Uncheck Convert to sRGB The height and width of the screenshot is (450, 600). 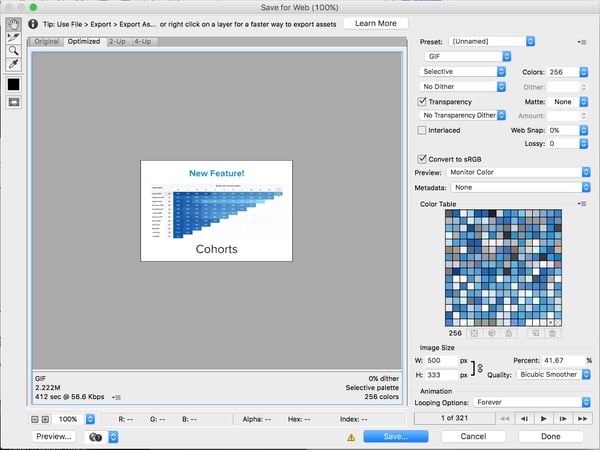pos(422,159)
